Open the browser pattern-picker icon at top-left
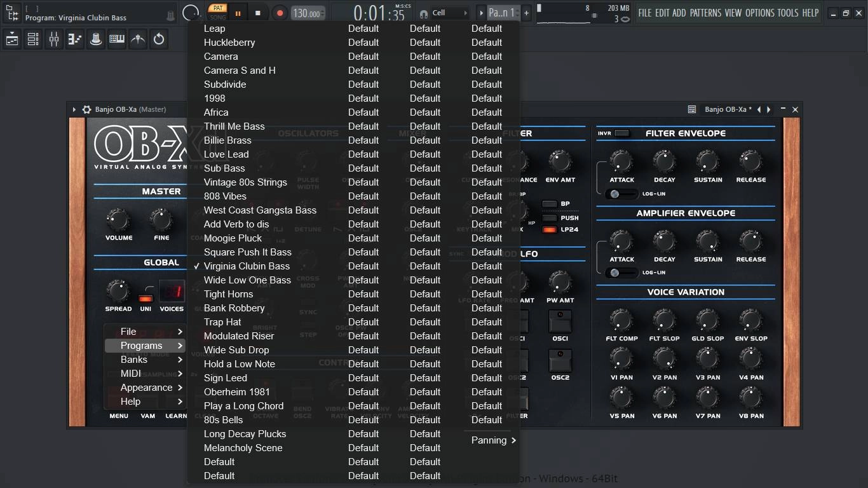Image resolution: width=868 pixels, height=488 pixels. coord(12,13)
